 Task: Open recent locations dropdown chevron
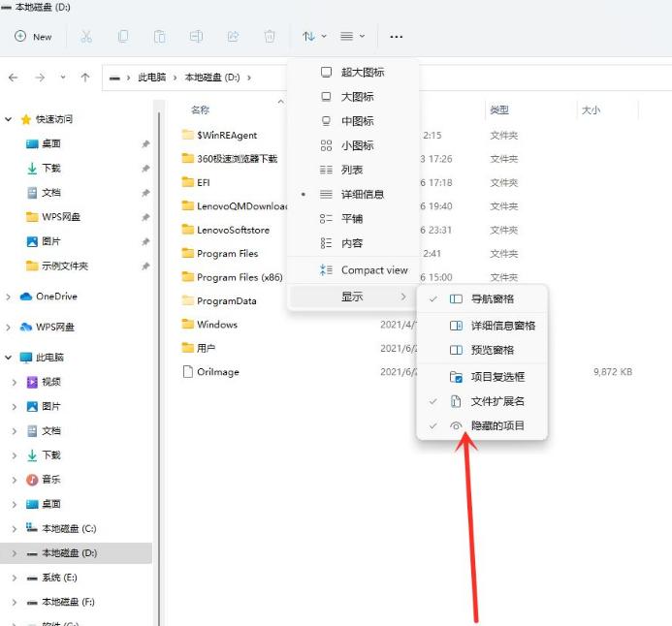63,78
